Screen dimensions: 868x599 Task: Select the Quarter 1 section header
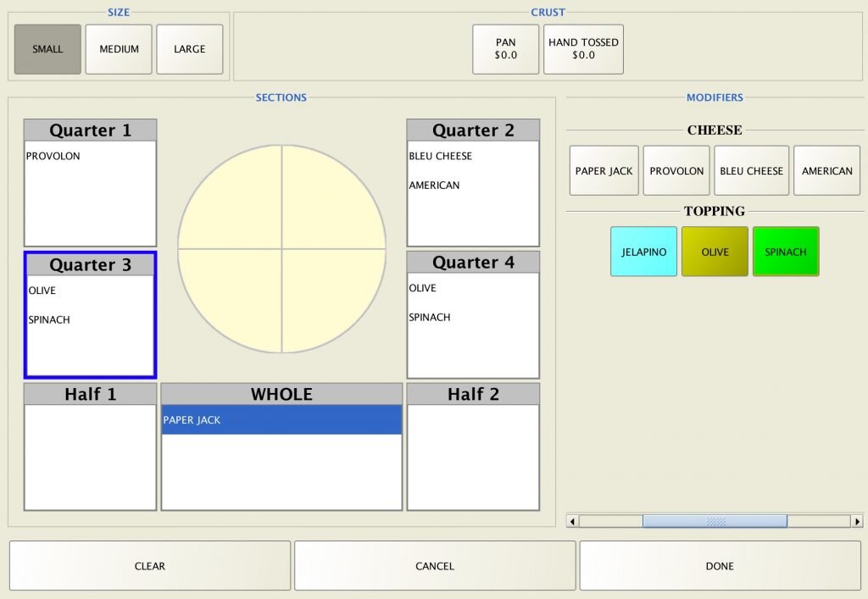[x=90, y=130]
